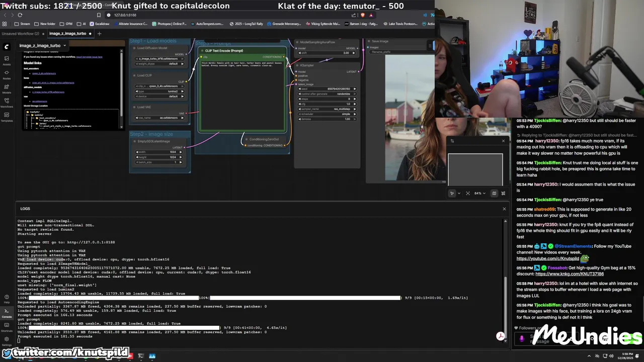The width and height of the screenshot is (644, 362).
Task: Change vae_name ae.safetensors combo
Action: tap(160, 118)
